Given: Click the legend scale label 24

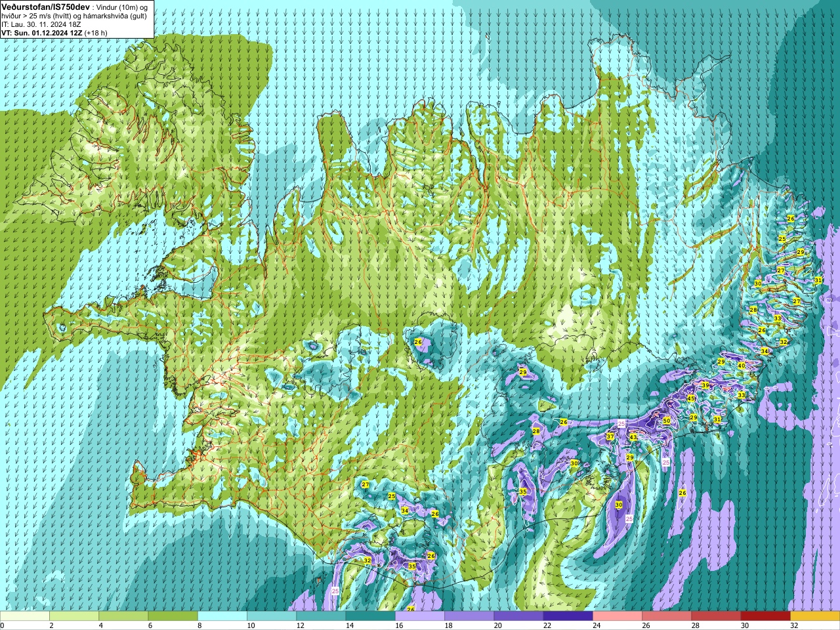Looking at the screenshot, I should click(597, 625).
